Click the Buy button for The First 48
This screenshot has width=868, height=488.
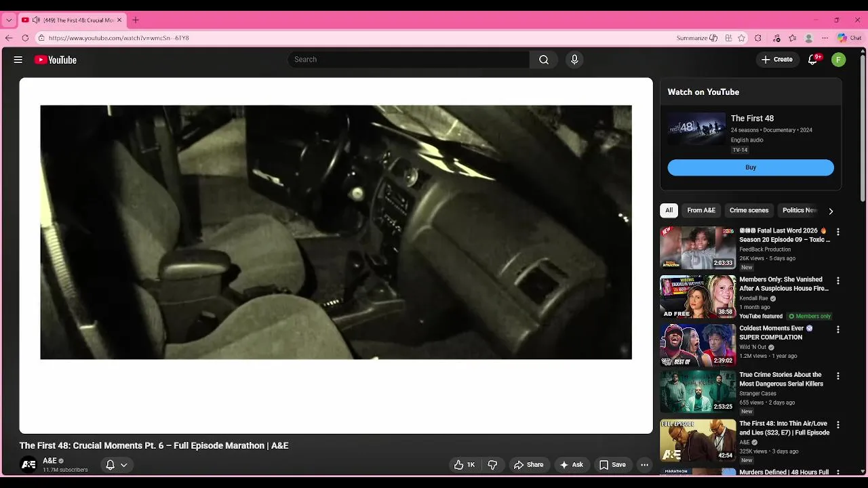tap(751, 167)
